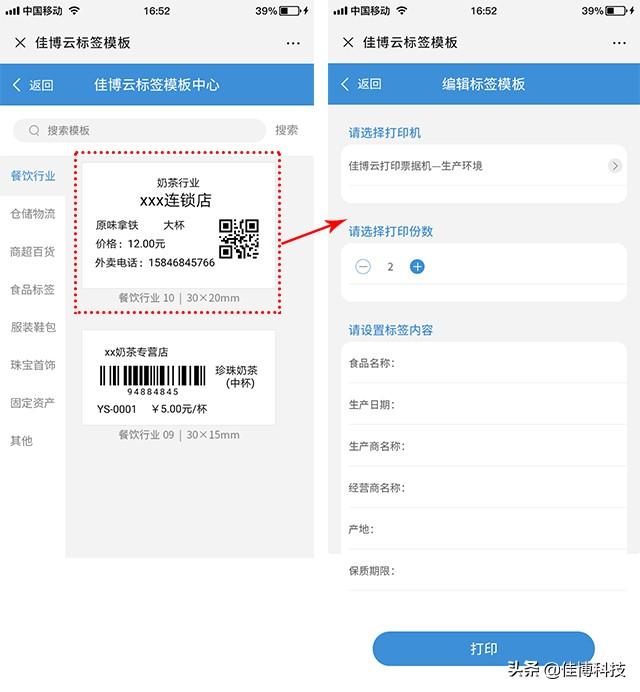This screenshot has height=692, width=640.
Task: Choose the xx奶茶专营店 barcode template
Action: [179, 386]
